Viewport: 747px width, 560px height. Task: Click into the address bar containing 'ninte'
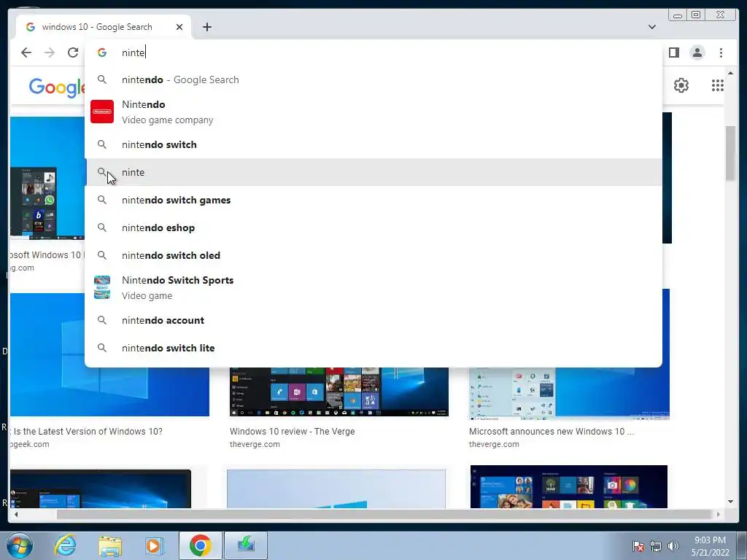(x=373, y=52)
